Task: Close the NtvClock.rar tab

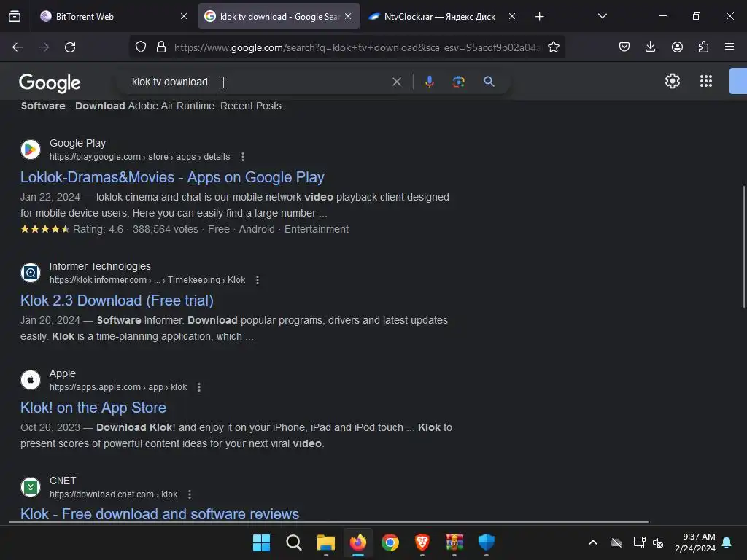Action: pos(511,16)
